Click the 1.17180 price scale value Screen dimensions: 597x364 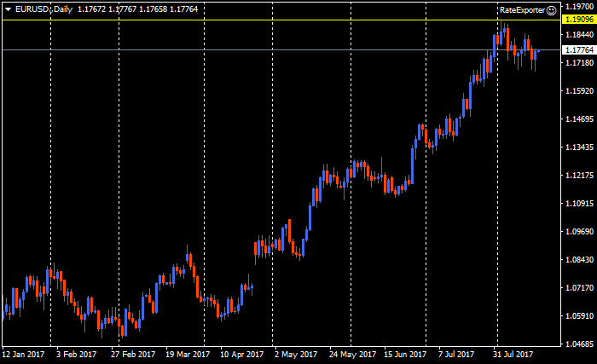click(579, 63)
